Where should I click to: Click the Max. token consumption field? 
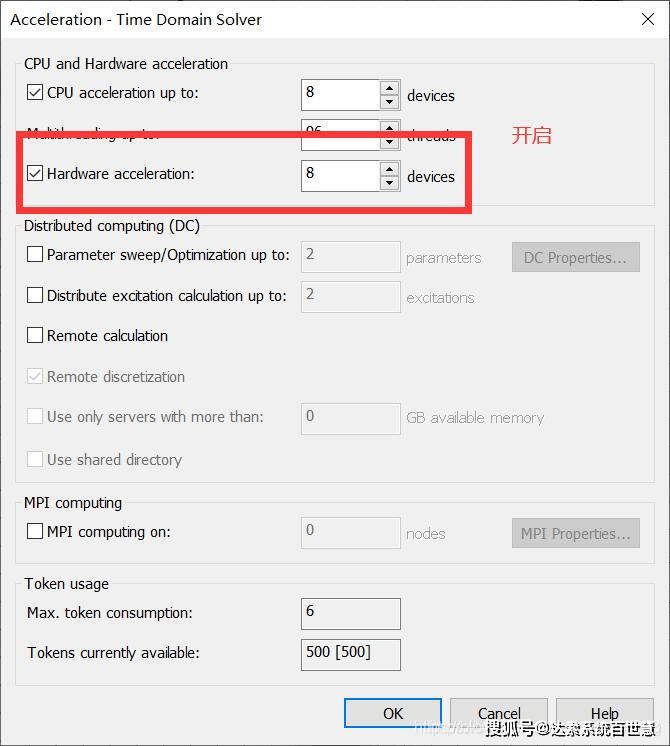(350, 613)
